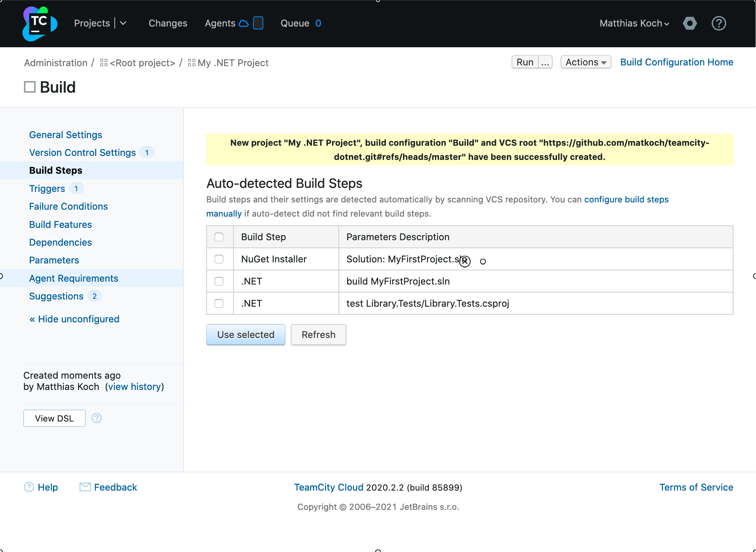Click the build status square icon beside Build
The image size is (756, 552).
click(30, 87)
